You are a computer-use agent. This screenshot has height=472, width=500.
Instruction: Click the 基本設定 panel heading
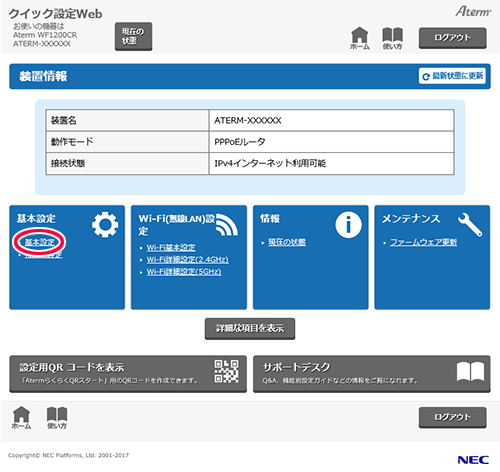click(x=36, y=219)
